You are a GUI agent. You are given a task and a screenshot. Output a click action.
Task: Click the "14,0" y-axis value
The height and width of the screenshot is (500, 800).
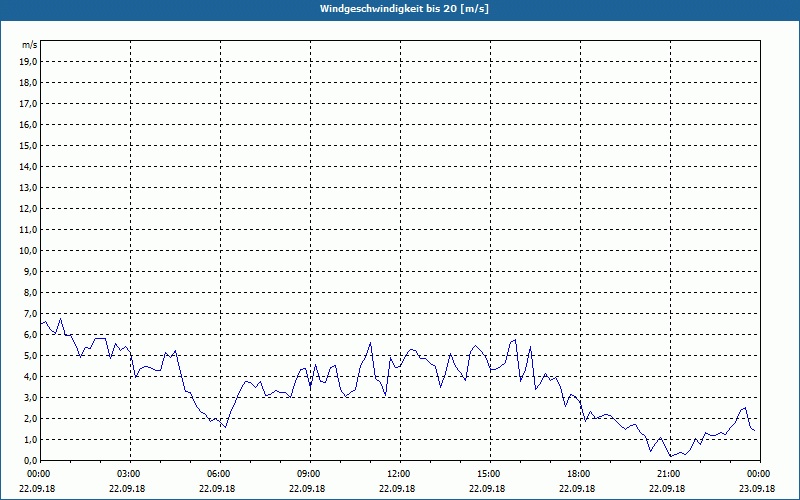28,166
